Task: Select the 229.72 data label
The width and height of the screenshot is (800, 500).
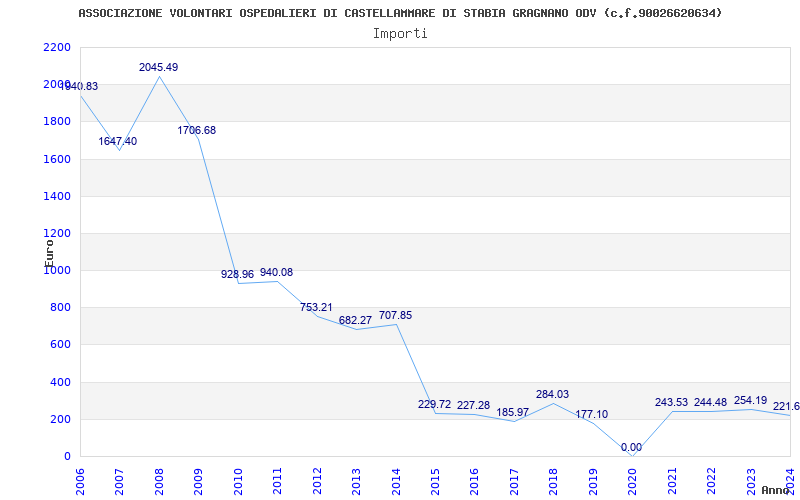Action: coord(434,405)
